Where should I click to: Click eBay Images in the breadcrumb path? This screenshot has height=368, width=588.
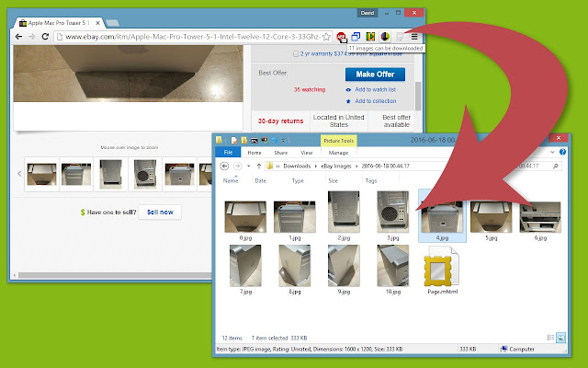coord(336,166)
